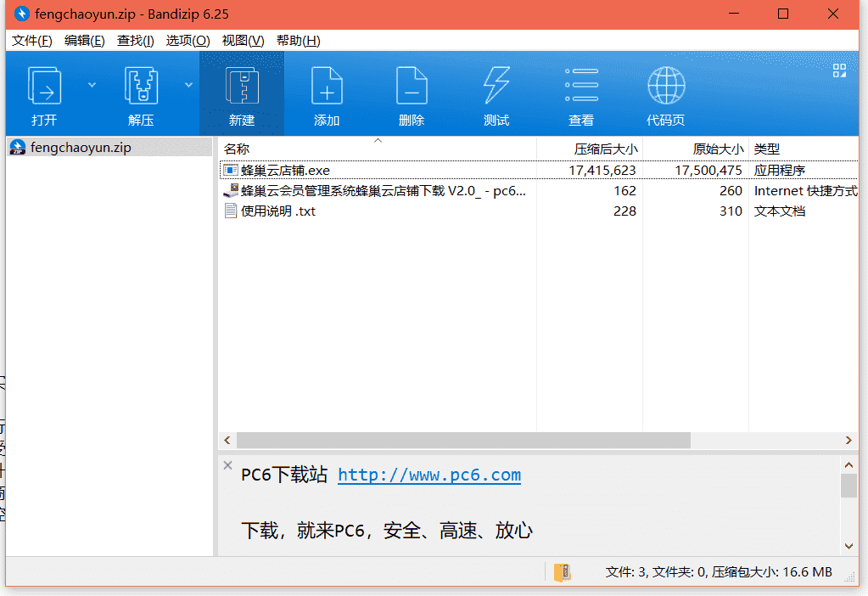The height and width of the screenshot is (596, 868).
Task: Click the type cell Internet 快捷方式
Action: coord(806,191)
